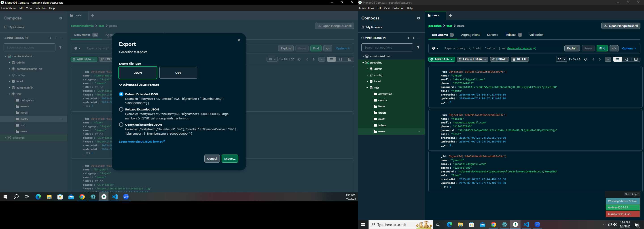Switch to table view icon in users view

pyautogui.click(x=636, y=59)
